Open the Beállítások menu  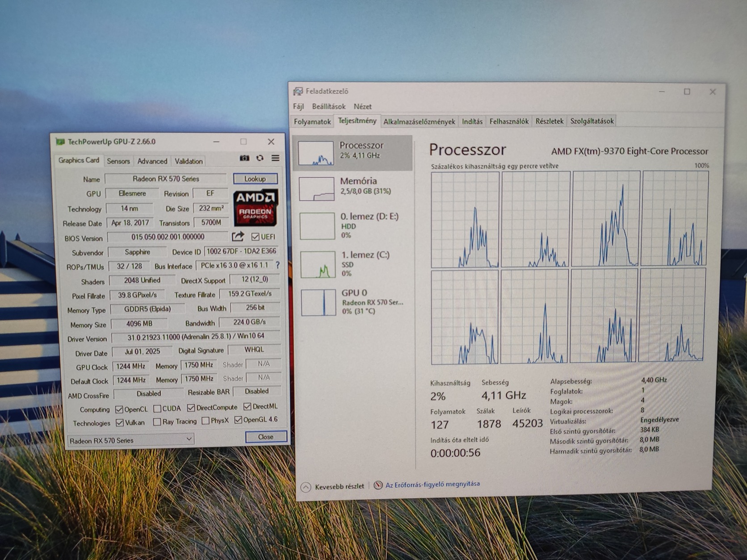pyautogui.click(x=329, y=107)
